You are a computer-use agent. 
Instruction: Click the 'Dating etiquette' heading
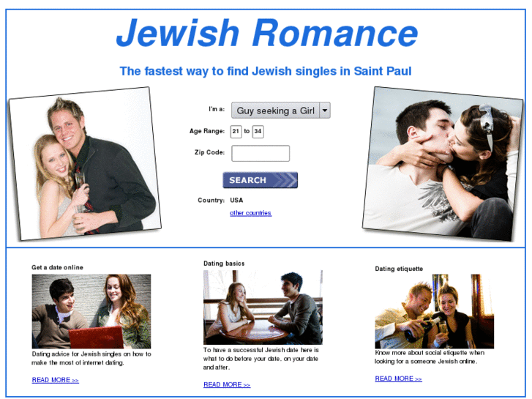(399, 269)
